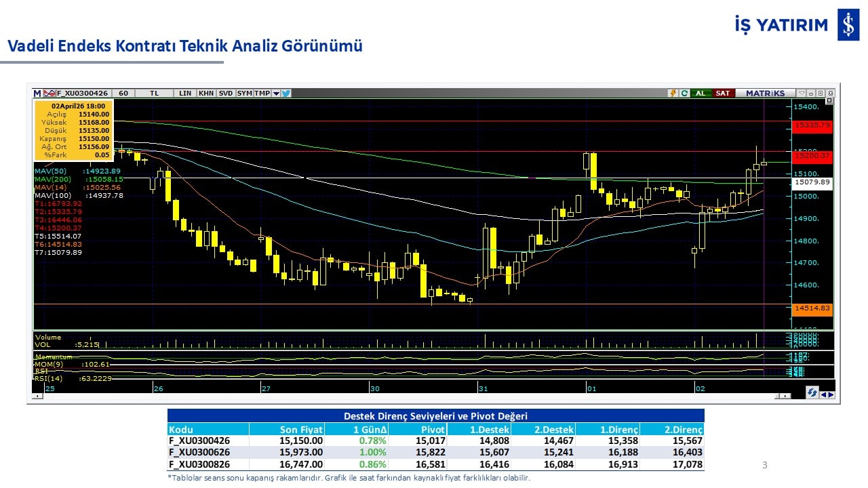Click the blue sync arrows icon
Screen dimensions: 868x488
[x=812, y=392]
